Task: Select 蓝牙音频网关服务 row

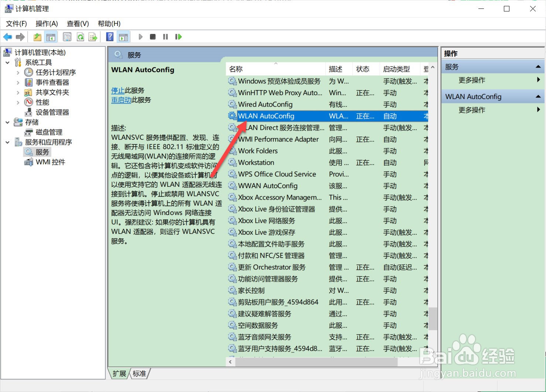Action: point(327,337)
